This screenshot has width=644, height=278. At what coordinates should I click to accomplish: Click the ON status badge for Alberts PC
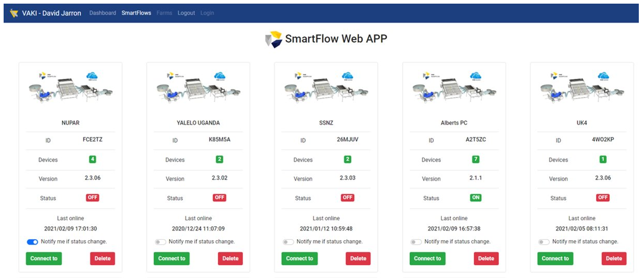[x=476, y=198]
